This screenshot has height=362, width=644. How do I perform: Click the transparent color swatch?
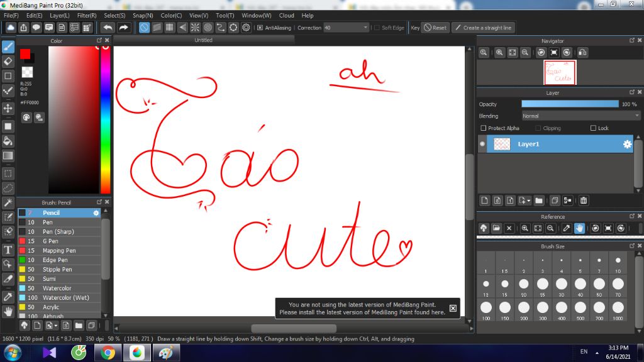tap(27, 72)
